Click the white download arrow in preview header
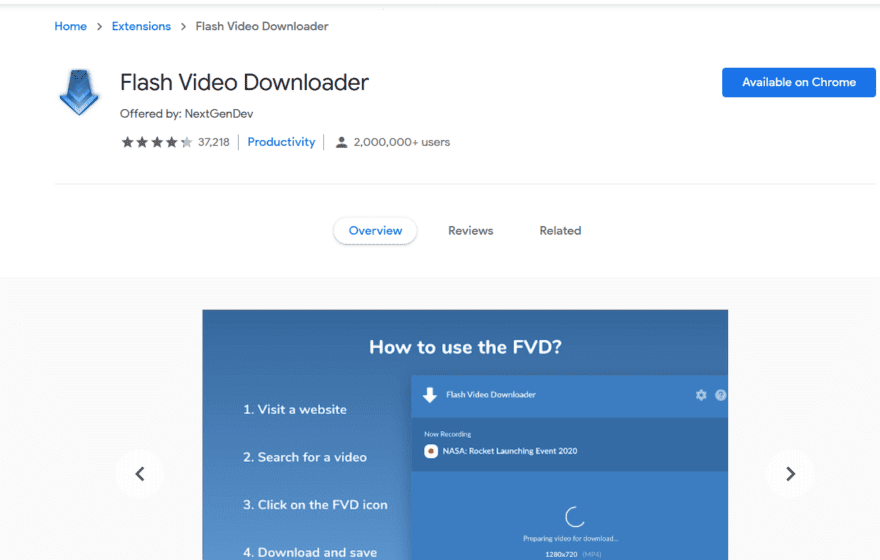 [x=430, y=395]
